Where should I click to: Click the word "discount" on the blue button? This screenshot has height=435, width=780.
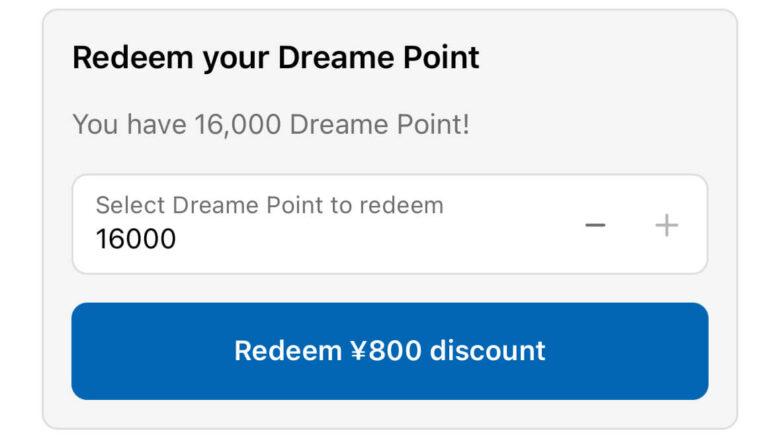(487, 350)
